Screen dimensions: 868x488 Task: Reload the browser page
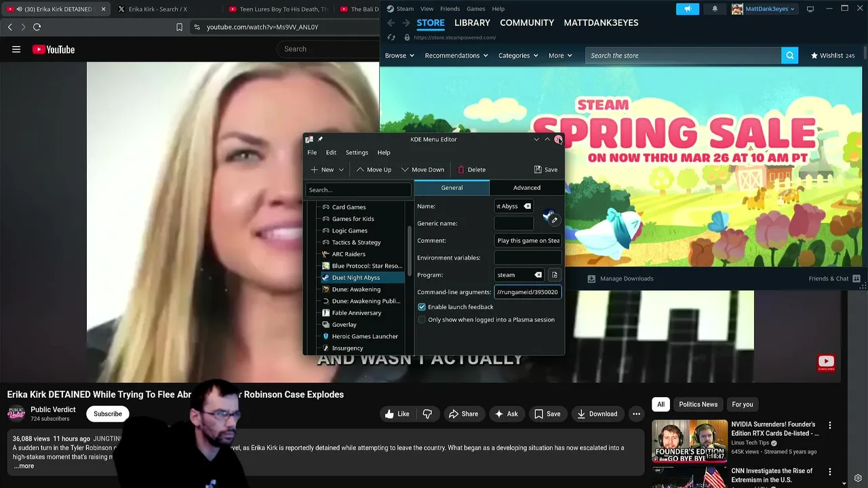37,27
